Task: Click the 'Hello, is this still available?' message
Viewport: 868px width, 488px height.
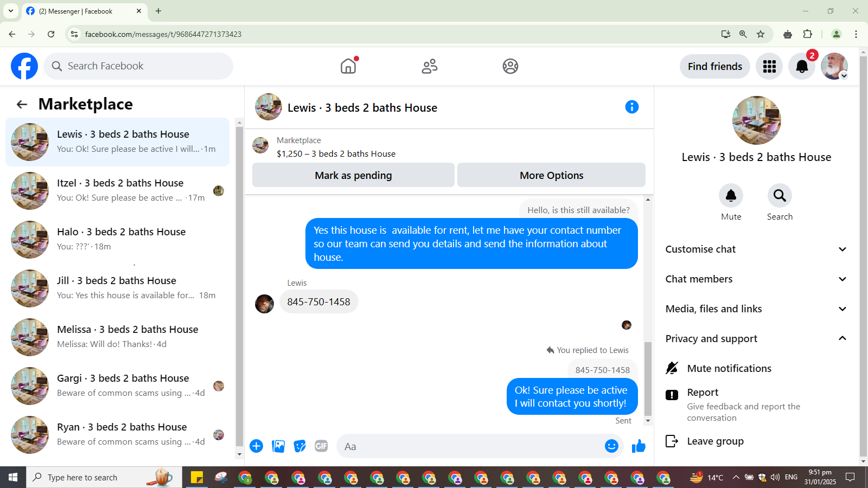Action: [x=578, y=210]
